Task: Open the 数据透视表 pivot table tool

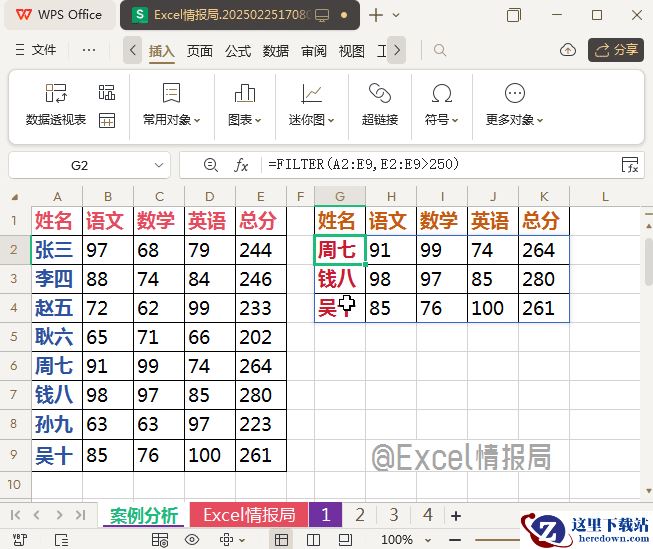Action: point(55,104)
